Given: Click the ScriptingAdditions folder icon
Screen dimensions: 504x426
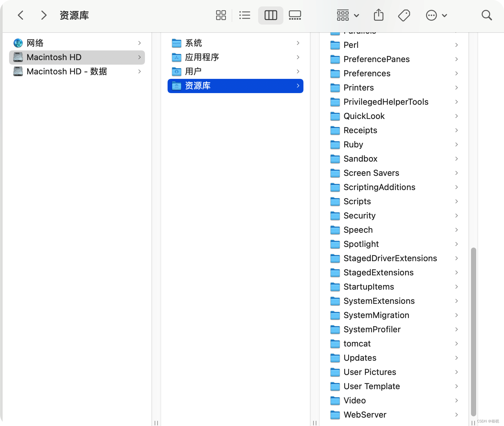Looking at the screenshot, I should pyautogui.click(x=335, y=187).
